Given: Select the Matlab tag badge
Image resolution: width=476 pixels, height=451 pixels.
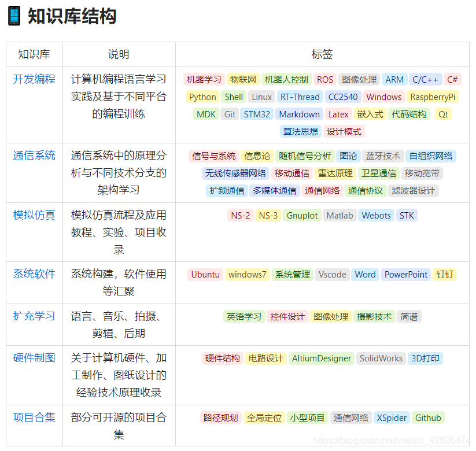Looking at the screenshot, I should [340, 215].
